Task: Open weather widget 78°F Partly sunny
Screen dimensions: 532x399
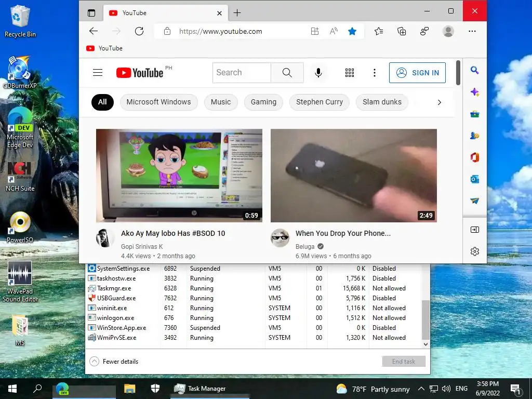Action: 373,389
